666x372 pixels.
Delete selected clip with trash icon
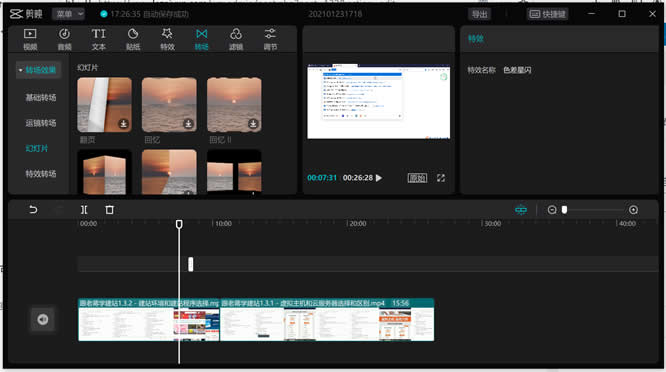[110, 210]
